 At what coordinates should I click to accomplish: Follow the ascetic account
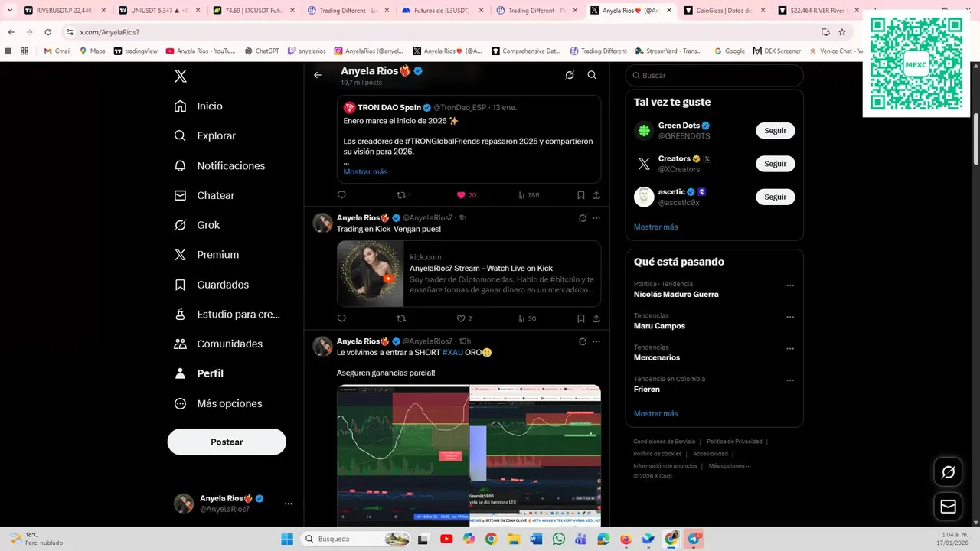tap(775, 197)
